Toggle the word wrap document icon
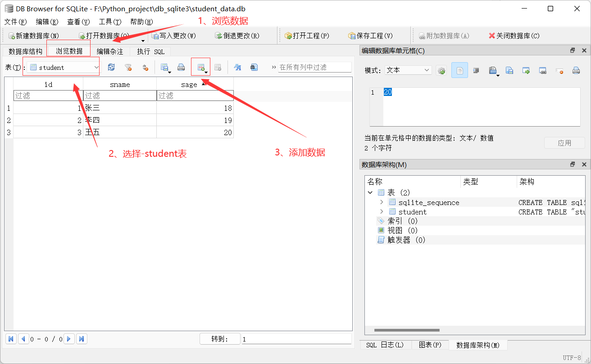The width and height of the screenshot is (591, 364). click(459, 70)
